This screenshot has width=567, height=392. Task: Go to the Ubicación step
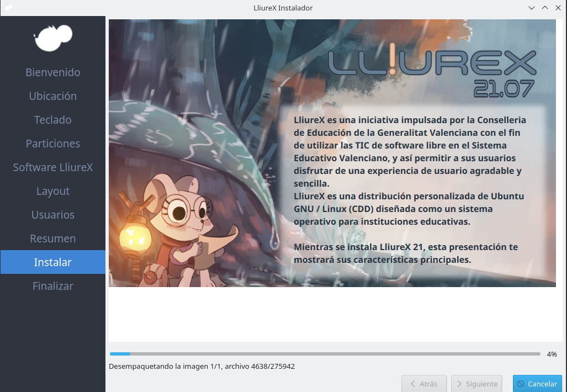pyautogui.click(x=53, y=96)
